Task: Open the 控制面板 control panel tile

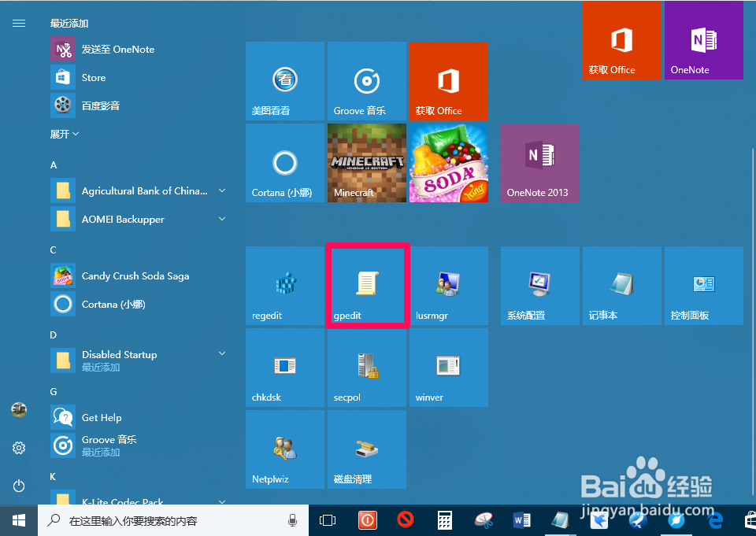Action: [x=704, y=286]
